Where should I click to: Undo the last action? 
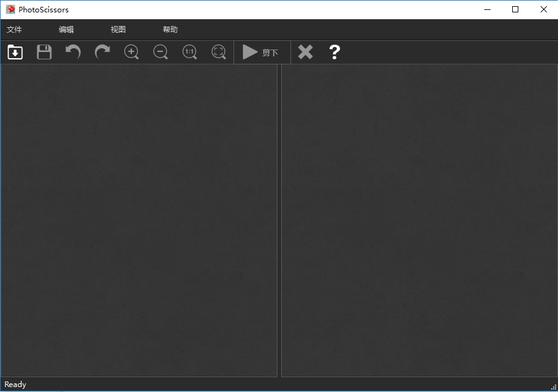click(x=73, y=52)
